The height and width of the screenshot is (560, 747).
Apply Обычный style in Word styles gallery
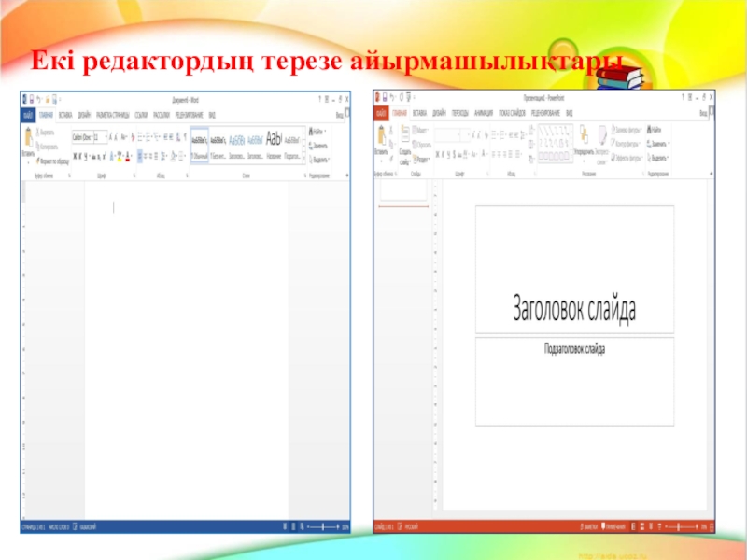point(200,146)
